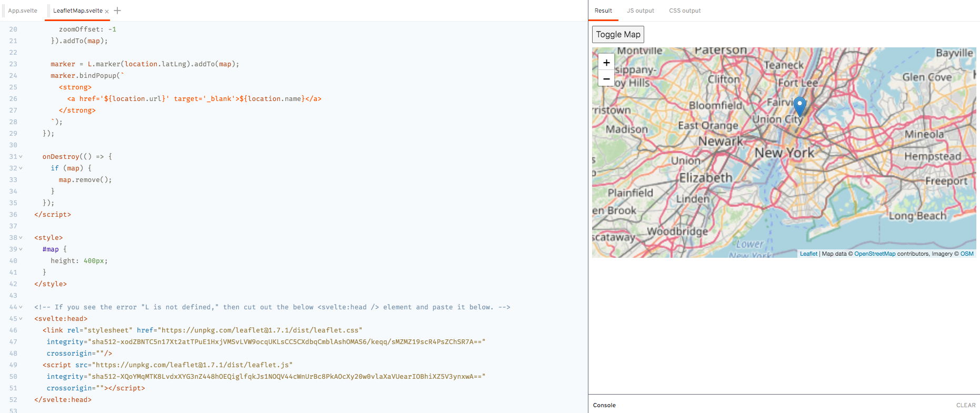Viewport: 980px width, 413px height.
Task: Collapse the code fold at line 31
Action: [x=21, y=157]
